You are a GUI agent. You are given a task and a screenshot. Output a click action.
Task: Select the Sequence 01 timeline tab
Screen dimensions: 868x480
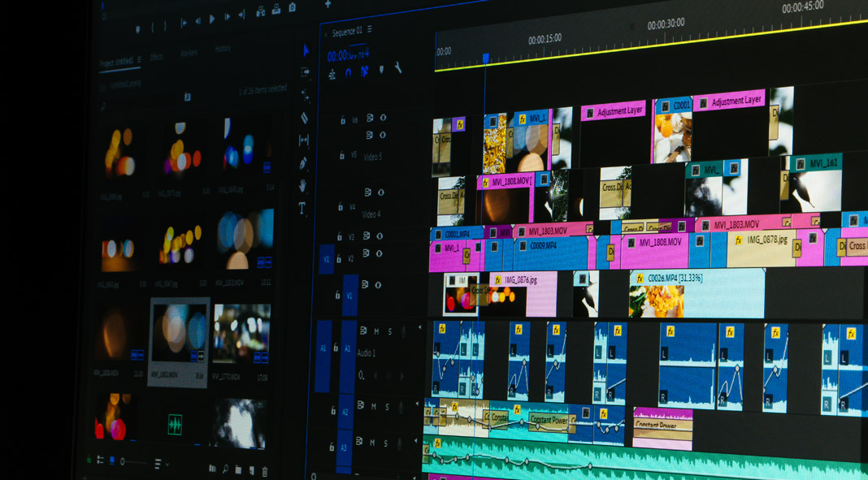(347, 32)
